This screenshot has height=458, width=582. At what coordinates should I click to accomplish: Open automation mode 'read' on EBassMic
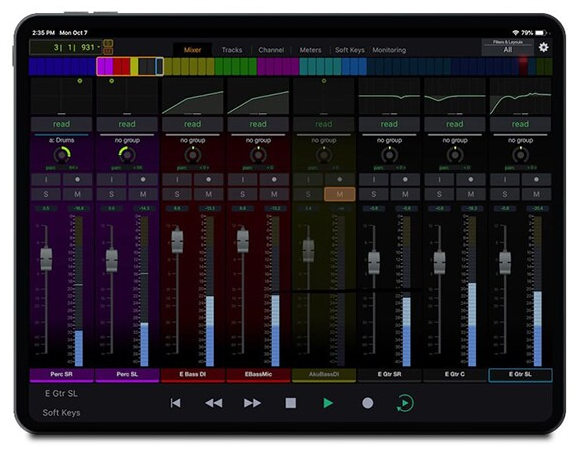[258, 124]
